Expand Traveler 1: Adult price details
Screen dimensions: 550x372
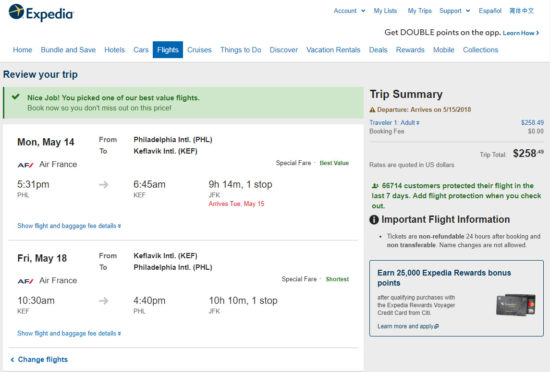394,123
